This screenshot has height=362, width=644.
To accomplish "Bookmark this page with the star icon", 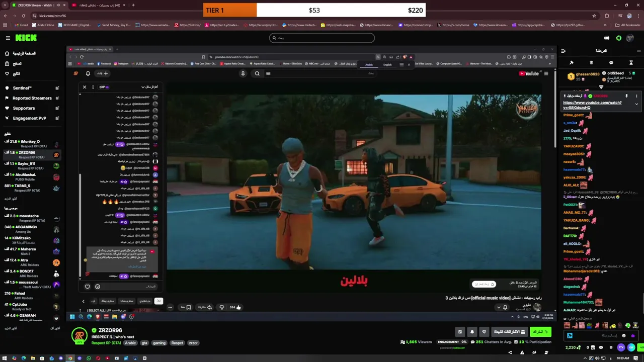I will tap(594, 16).
